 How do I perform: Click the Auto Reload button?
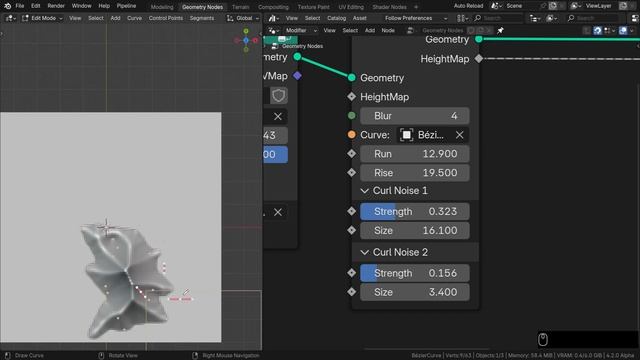coord(468,6)
